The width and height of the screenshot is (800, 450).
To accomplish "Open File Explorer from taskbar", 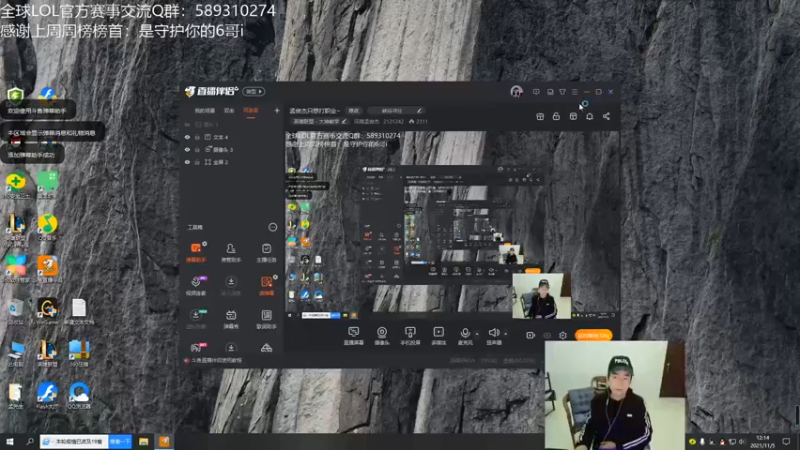I will point(144,441).
